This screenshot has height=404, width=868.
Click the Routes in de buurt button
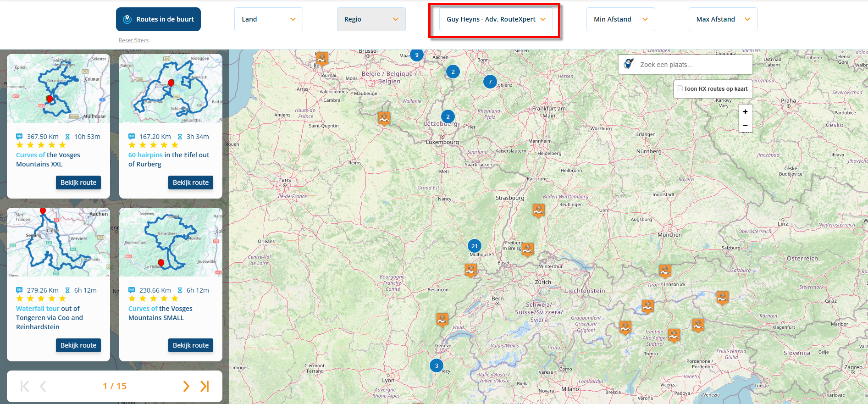point(158,19)
